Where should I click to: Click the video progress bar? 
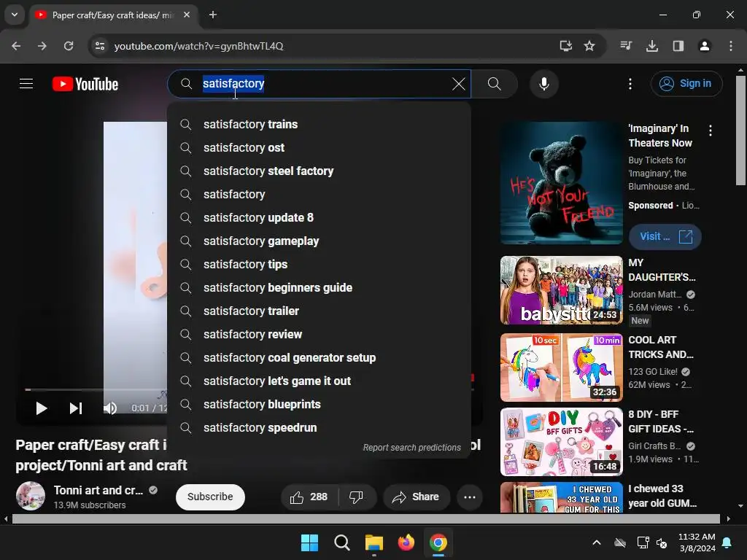point(96,389)
